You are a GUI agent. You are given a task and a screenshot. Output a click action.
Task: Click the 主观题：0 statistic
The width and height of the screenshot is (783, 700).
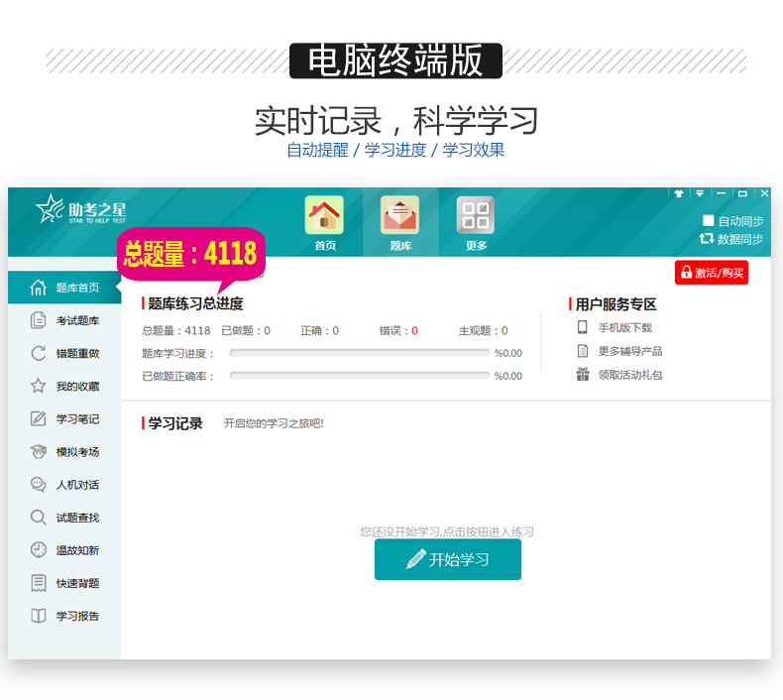click(483, 330)
